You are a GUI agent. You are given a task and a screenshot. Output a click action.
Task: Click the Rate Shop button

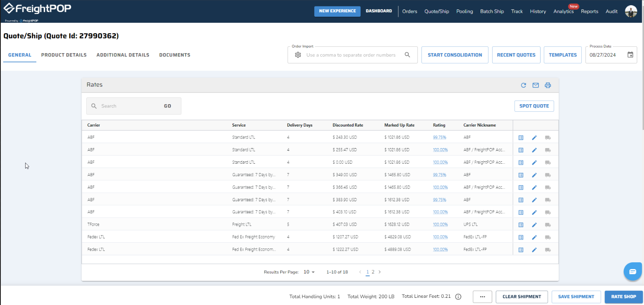pos(624,297)
